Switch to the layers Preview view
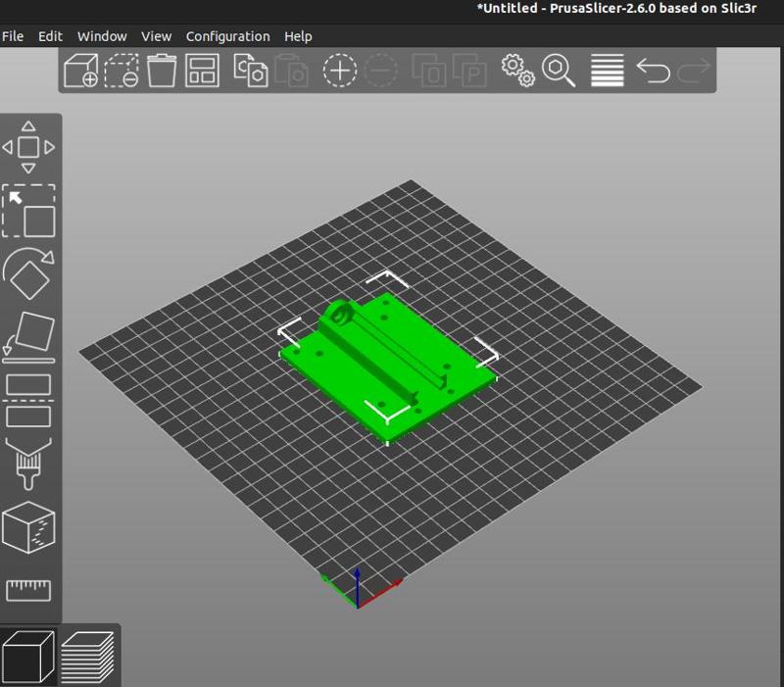 [x=88, y=656]
